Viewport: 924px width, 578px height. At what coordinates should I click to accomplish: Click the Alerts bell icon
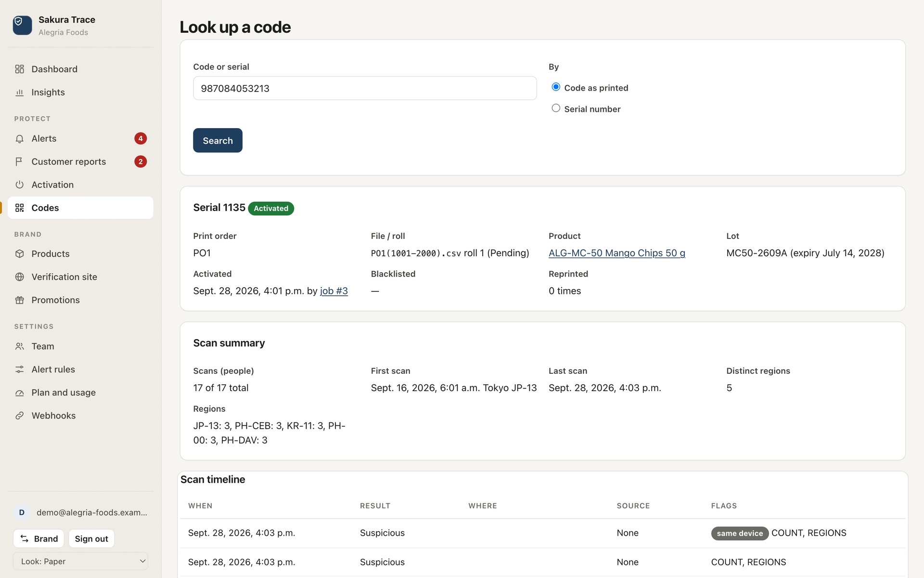point(19,139)
